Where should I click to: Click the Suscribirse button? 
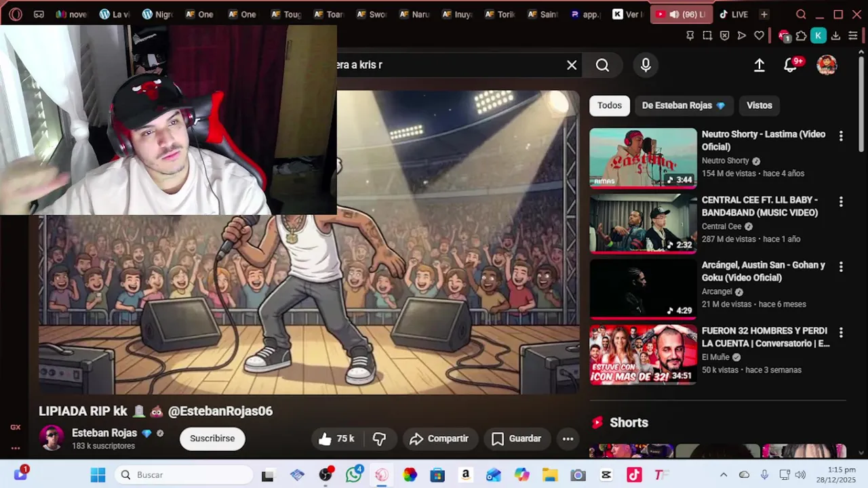tap(212, 439)
